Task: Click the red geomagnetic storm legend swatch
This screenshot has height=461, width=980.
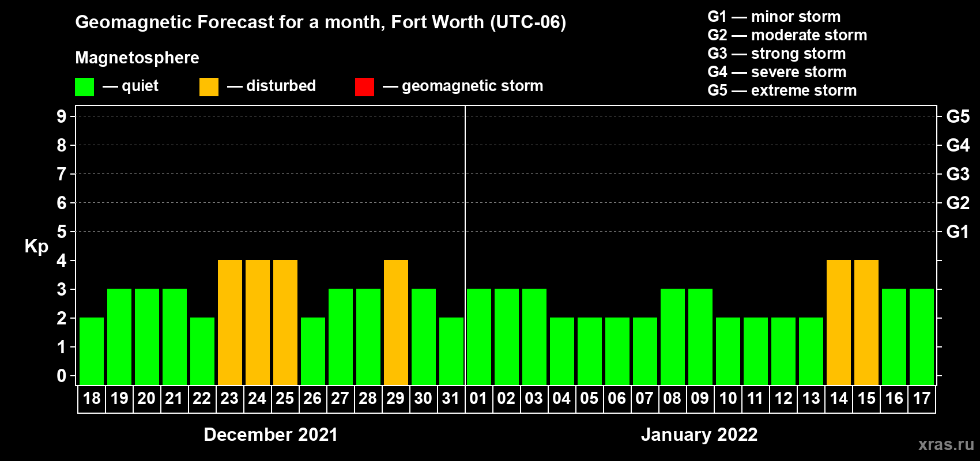Action: pos(364,87)
